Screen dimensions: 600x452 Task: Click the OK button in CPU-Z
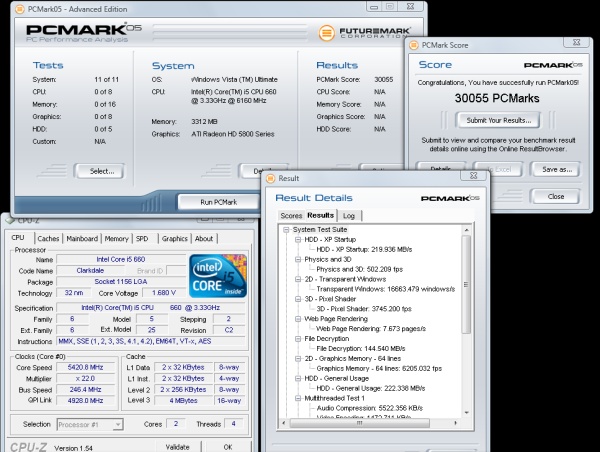tap(228, 447)
